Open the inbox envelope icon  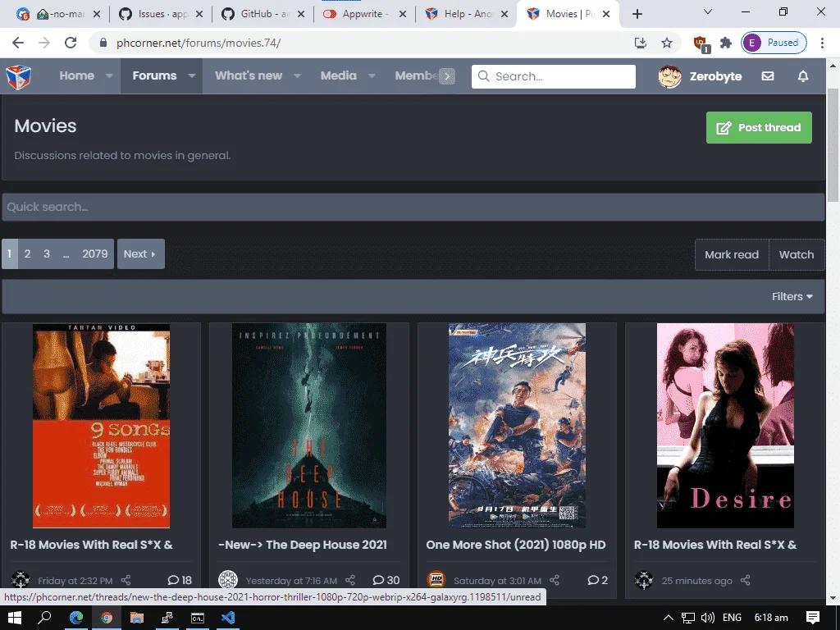pos(768,76)
